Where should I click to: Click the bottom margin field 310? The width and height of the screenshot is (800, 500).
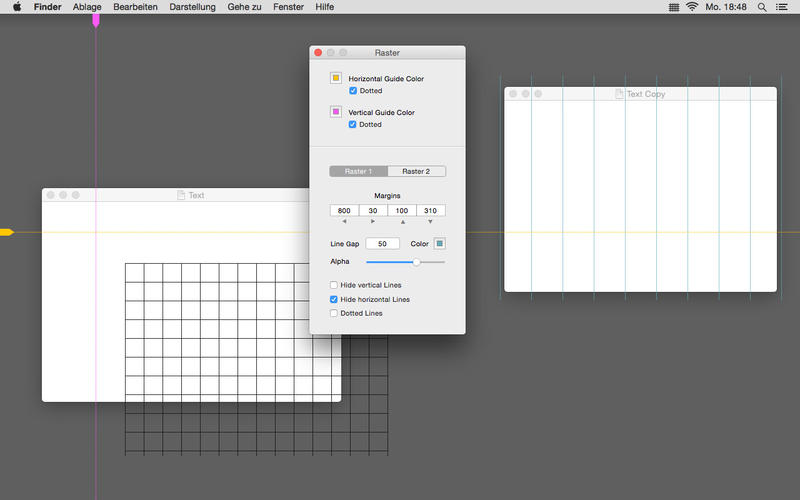(431, 210)
